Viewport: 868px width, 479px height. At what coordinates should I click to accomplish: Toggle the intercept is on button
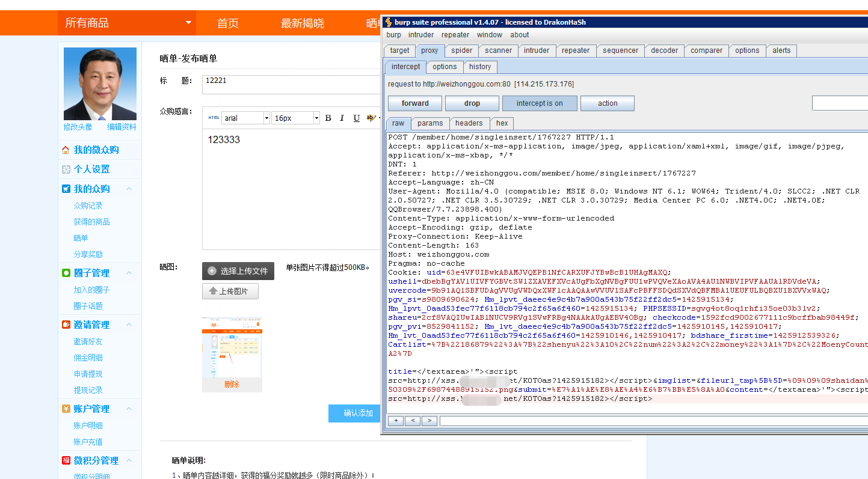pos(540,103)
